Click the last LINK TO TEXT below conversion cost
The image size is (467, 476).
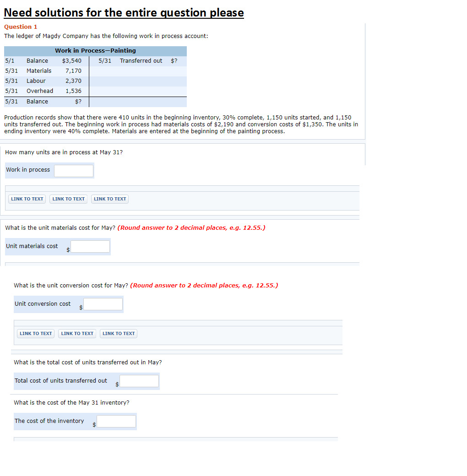[x=118, y=333]
